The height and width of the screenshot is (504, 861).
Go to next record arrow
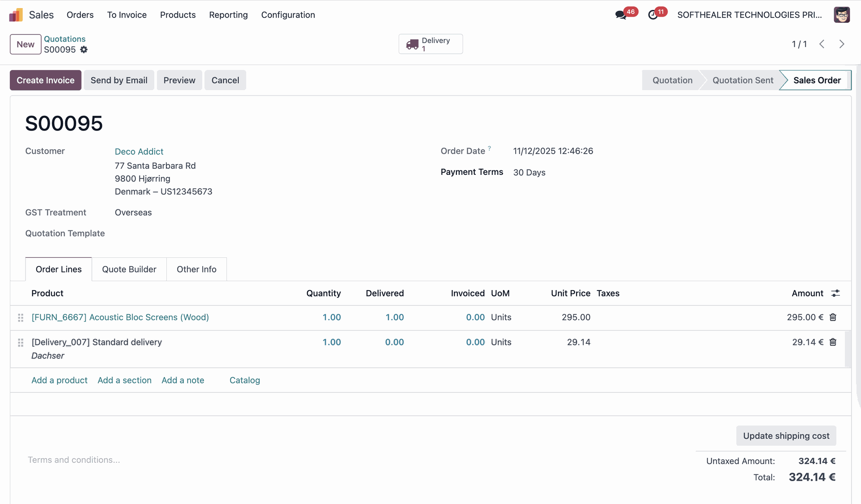coord(841,44)
